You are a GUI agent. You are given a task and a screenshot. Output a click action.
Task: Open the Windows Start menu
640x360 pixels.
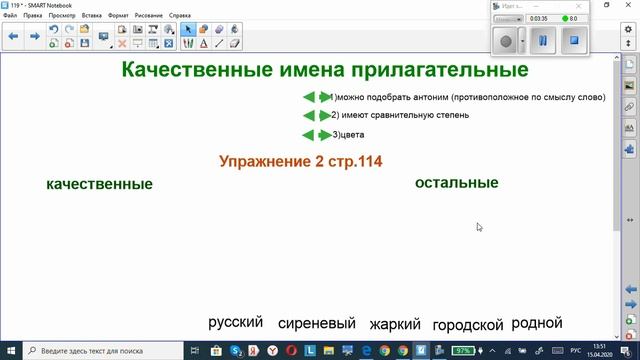coord(11,351)
